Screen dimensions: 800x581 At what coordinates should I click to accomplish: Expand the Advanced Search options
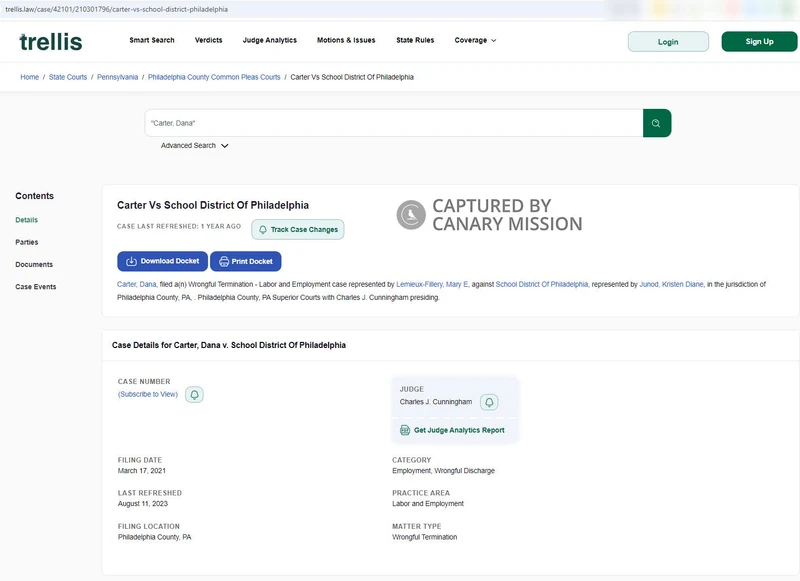[195, 146]
